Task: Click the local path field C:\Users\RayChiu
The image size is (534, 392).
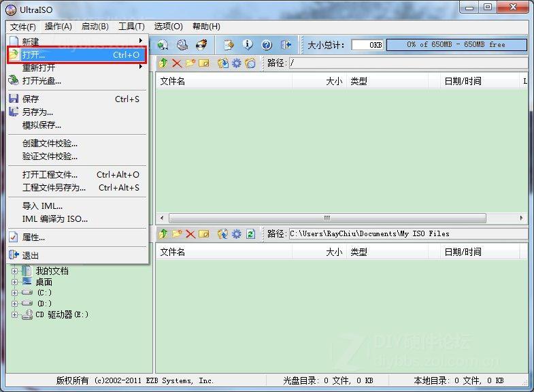Action: tap(408, 233)
